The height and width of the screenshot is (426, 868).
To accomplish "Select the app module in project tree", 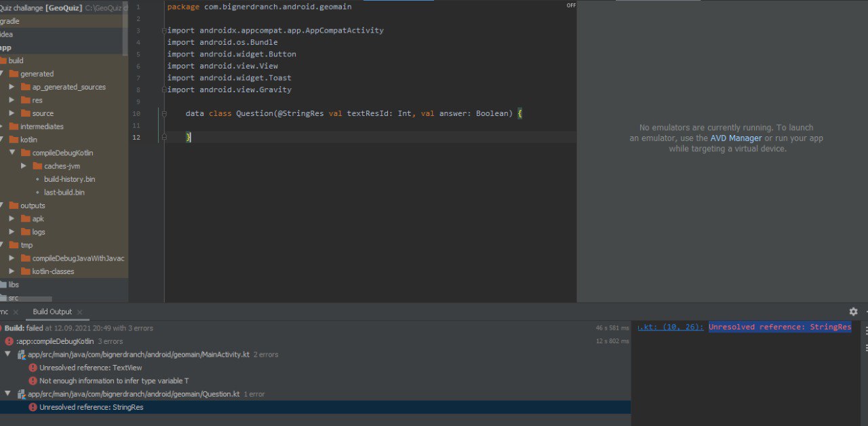I will (5, 47).
